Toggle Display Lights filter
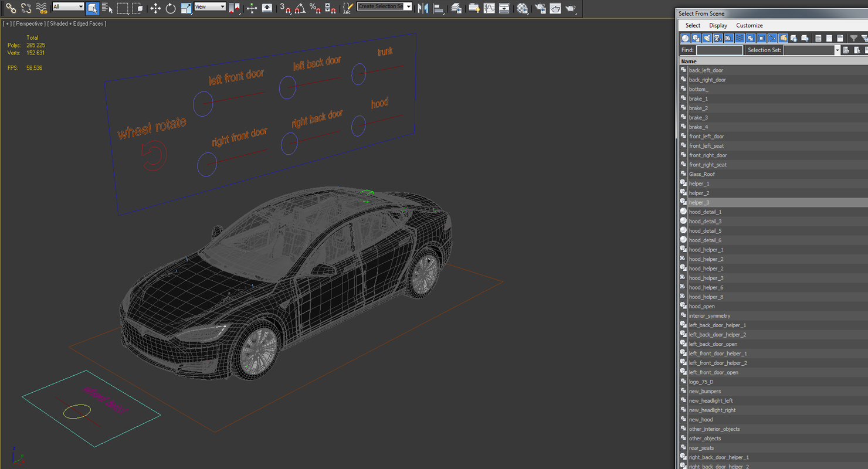The image size is (868, 469). [x=707, y=38]
